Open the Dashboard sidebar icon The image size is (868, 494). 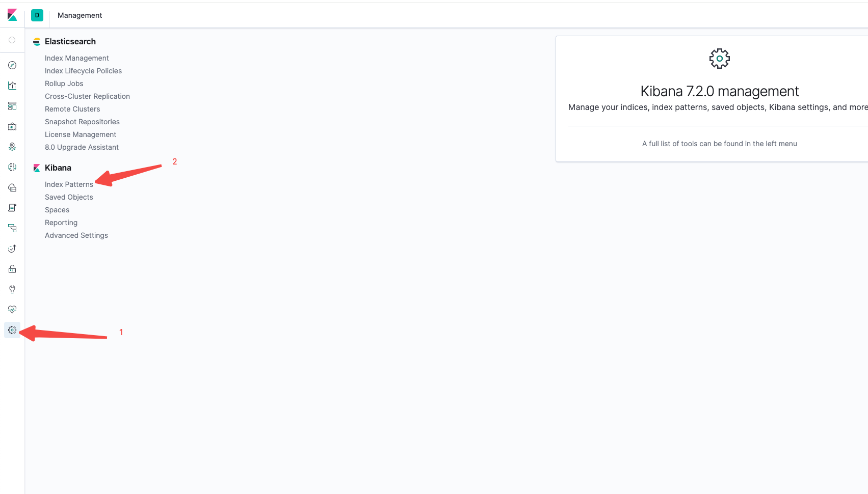coord(12,106)
